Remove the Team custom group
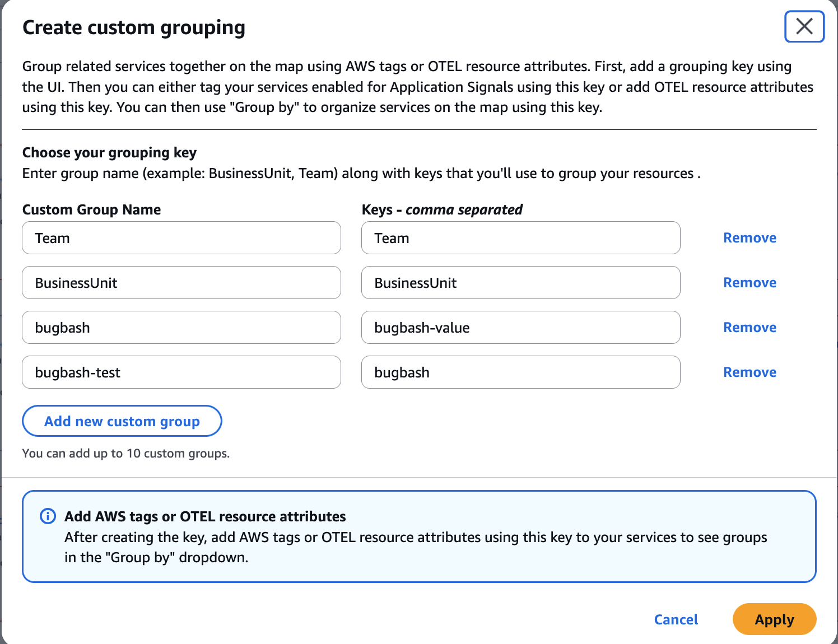The height and width of the screenshot is (644, 838). pyautogui.click(x=749, y=237)
